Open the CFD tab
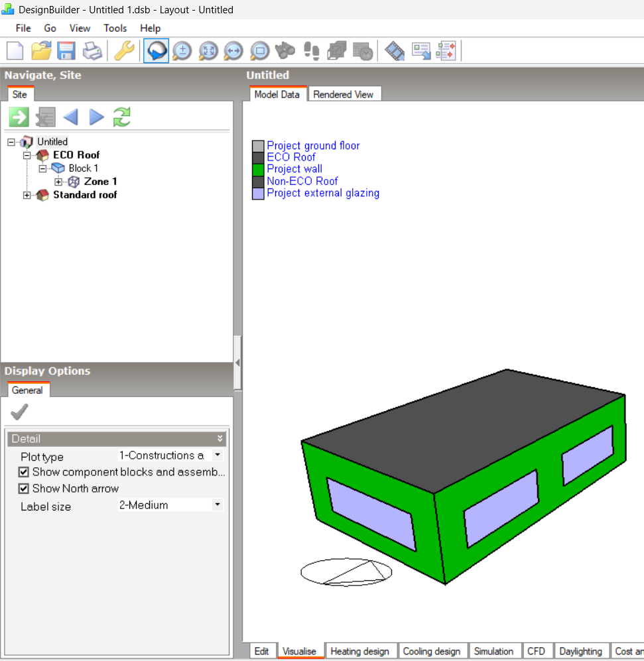644x661 pixels. coord(537,651)
